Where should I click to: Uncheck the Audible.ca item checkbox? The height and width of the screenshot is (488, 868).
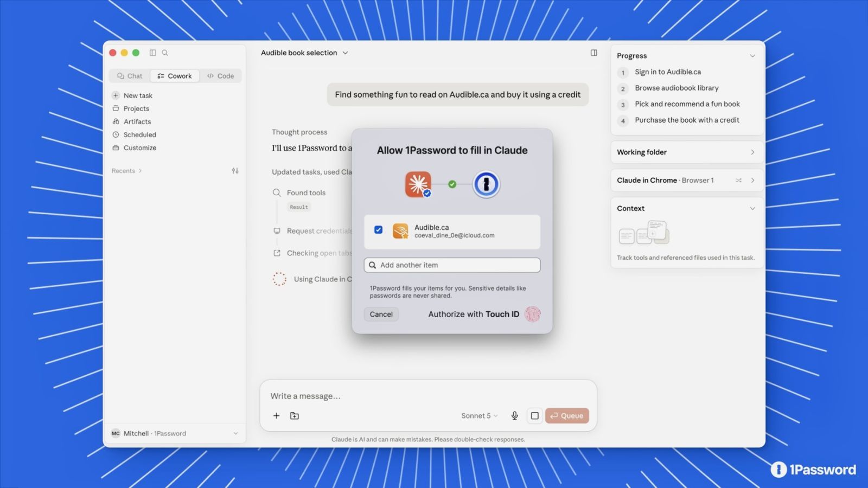coord(378,230)
